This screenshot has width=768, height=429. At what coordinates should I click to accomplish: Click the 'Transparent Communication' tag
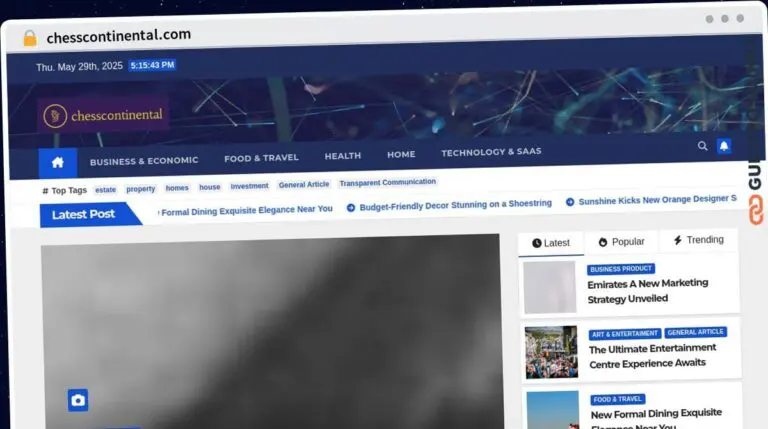tap(387, 182)
